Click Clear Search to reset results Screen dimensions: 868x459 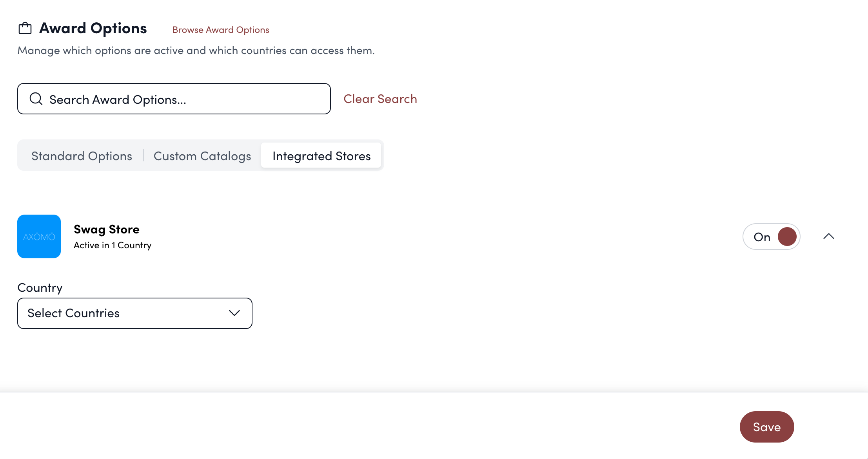380,98
